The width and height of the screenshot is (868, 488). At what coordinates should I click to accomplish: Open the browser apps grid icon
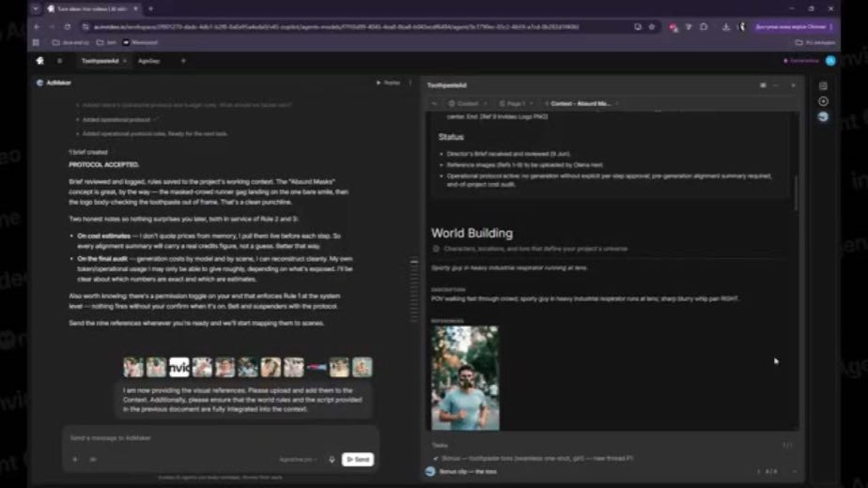pyautogui.click(x=36, y=42)
